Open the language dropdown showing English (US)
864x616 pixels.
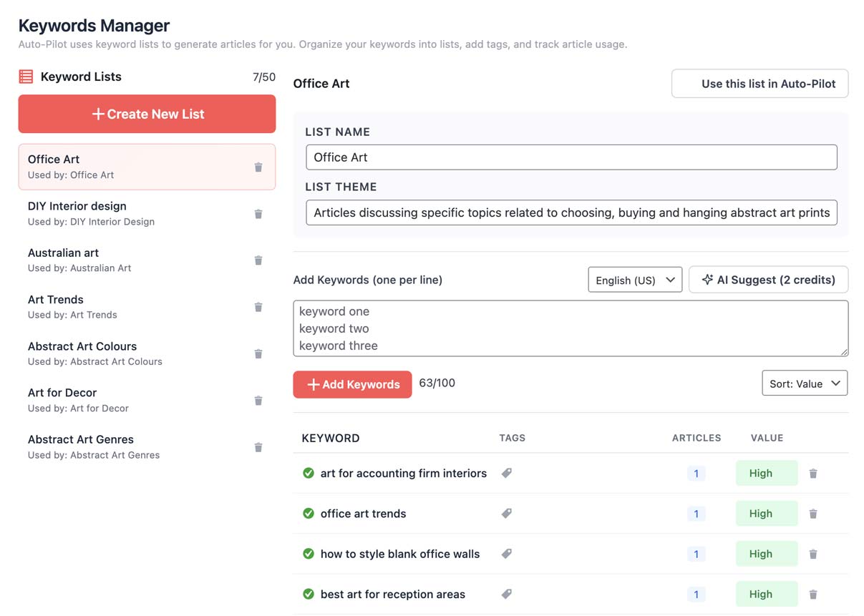point(634,279)
